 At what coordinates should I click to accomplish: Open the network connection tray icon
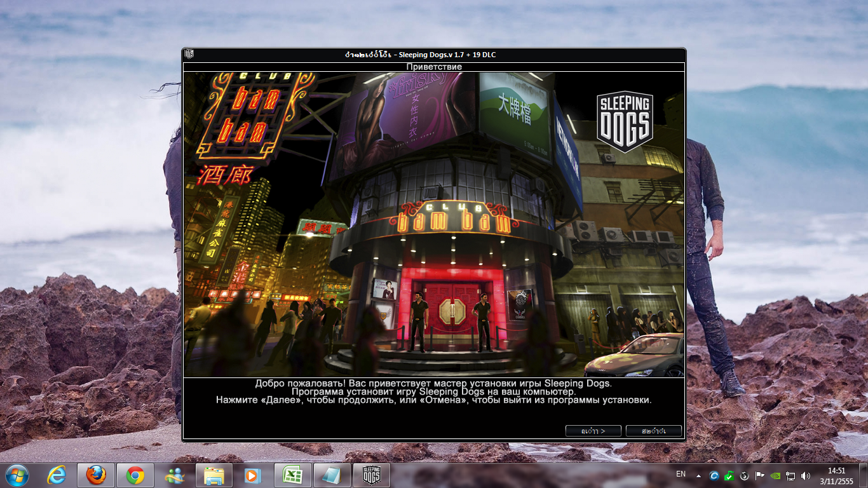(x=790, y=475)
